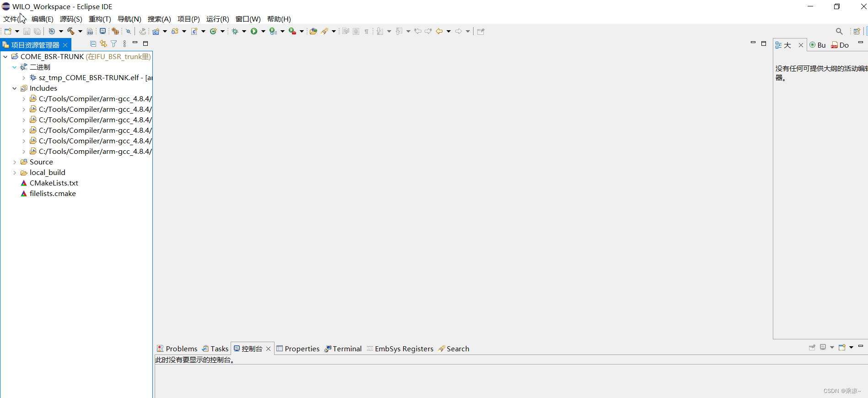
Task: Click the New C/C++ Project icon
Action: point(156,31)
